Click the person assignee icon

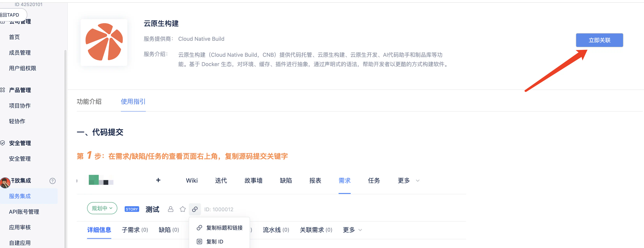click(x=171, y=209)
